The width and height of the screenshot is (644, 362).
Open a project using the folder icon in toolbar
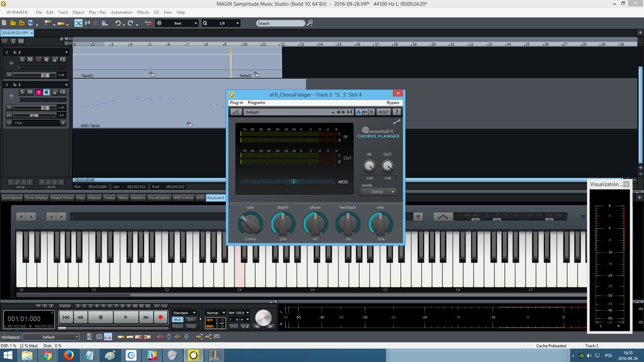(13, 23)
